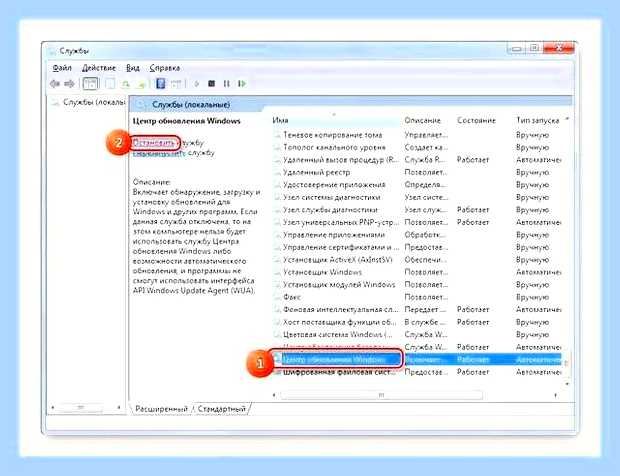Click the services list scroll-down arrow
The width and height of the screenshot is (620, 476).
point(567,384)
